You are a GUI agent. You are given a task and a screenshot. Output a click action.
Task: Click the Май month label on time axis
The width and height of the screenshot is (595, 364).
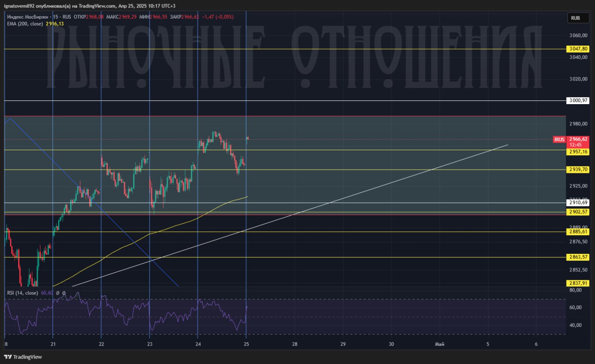439,344
